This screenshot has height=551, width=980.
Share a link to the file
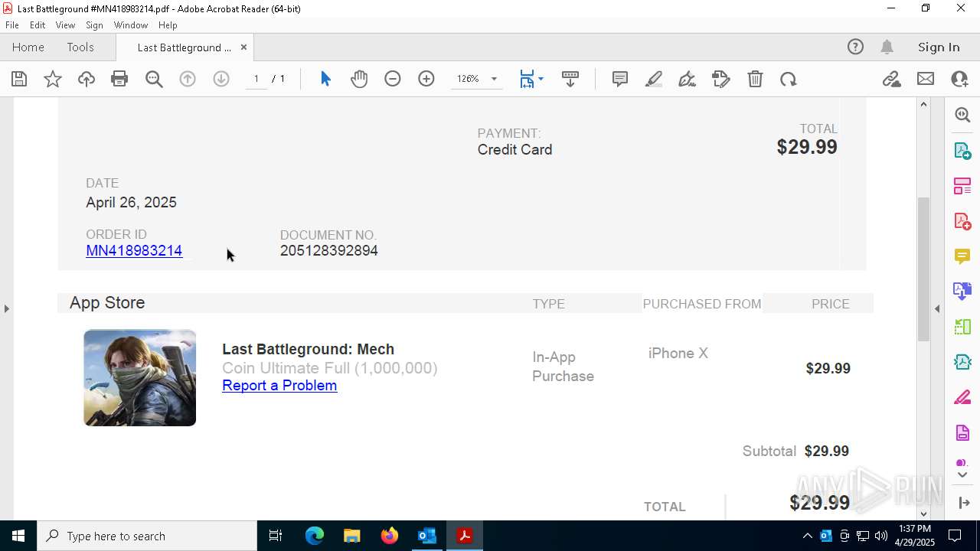click(891, 79)
